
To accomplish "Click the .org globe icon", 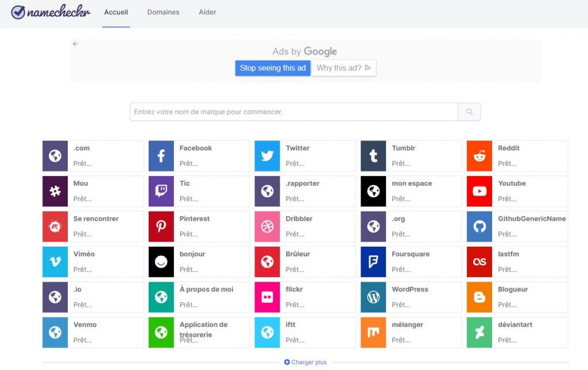I will click(x=373, y=227).
